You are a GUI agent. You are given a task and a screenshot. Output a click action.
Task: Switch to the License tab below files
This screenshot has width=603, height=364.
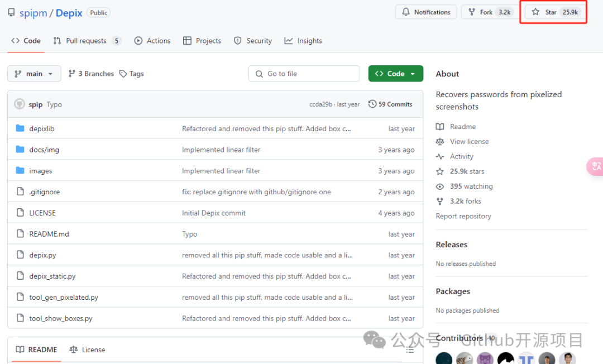pyautogui.click(x=87, y=350)
